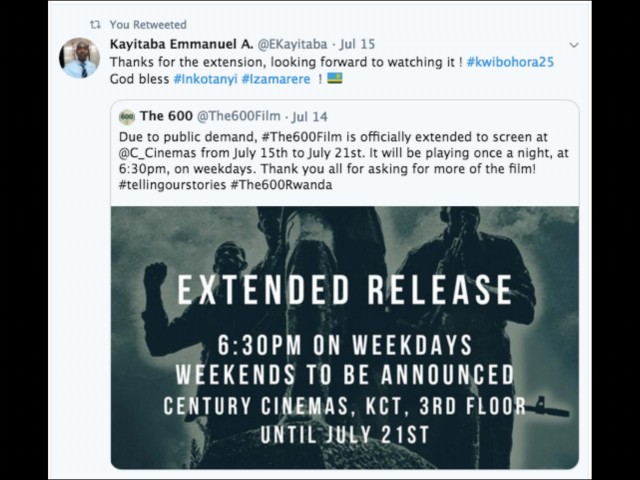Viewport: 640px width, 480px height.
Task: Open the #Izamarere hashtag
Action: click(276, 79)
